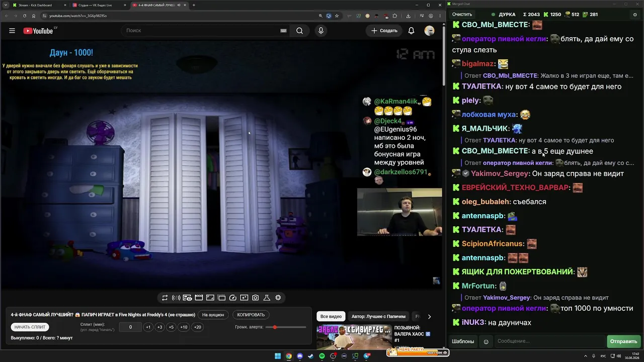Open the on-screen keyboard in search box
The height and width of the screenshot is (362, 644).
283,31
